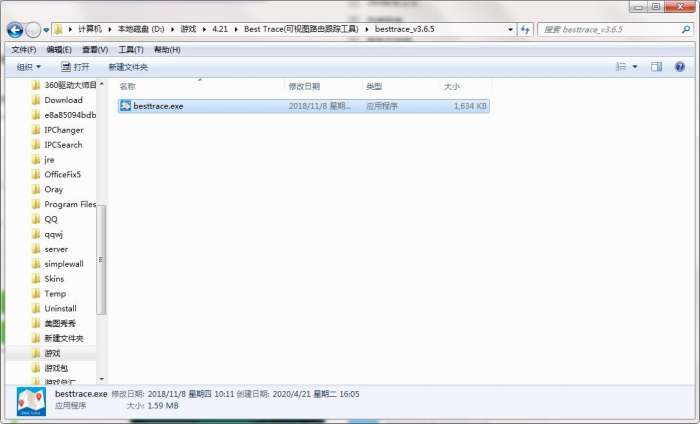Click the Forward navigation arrow button
This screenshot has width=700, height=424.
(x=33, y=30)
